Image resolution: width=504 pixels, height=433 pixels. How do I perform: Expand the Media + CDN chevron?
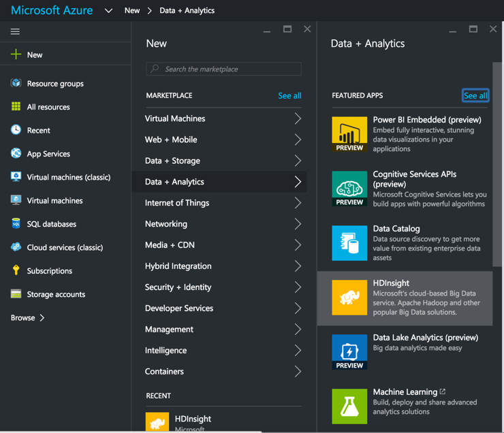coord(298,245)
